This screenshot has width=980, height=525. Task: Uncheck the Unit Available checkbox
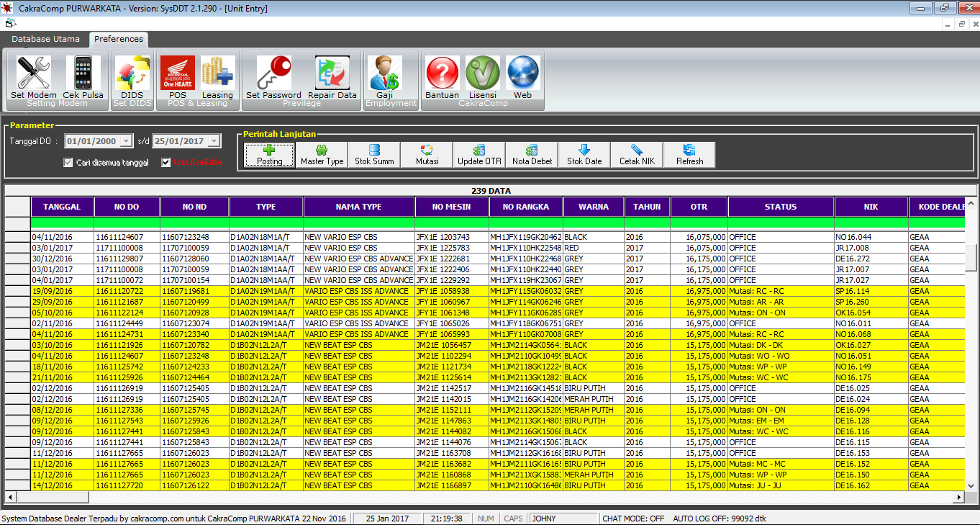[166, 163]
